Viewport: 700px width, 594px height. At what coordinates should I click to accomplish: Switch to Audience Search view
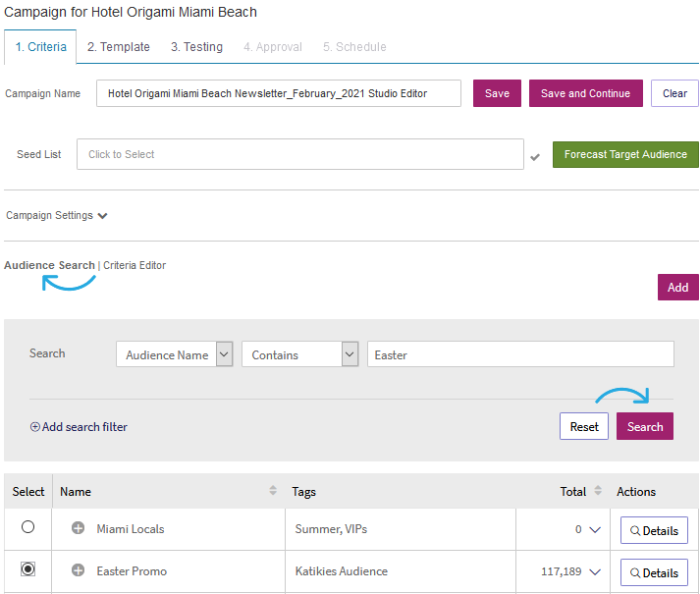49,265
